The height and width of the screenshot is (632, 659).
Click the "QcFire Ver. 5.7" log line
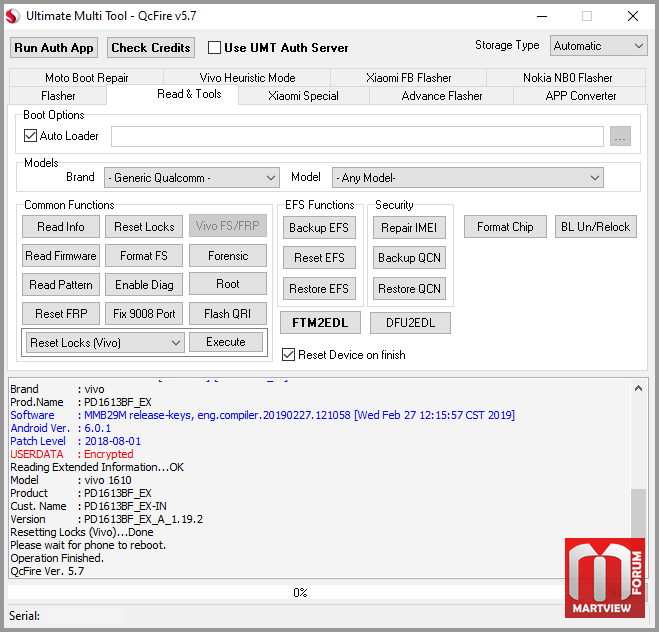click(47, 571)
